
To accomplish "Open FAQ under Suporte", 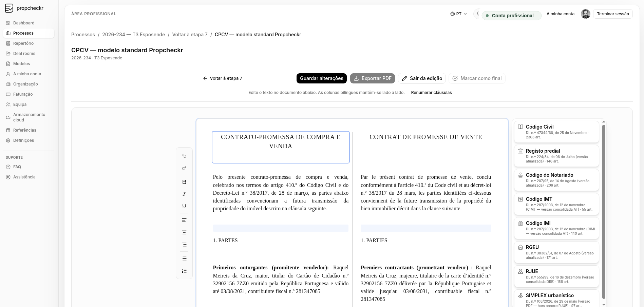I will tap(29, 167).
